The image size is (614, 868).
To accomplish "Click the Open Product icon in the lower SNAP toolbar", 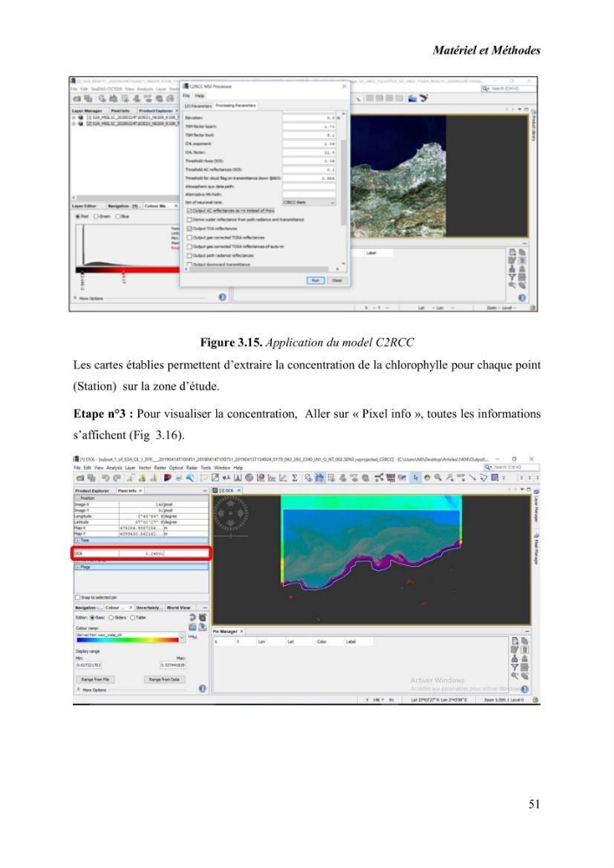I will (x=80, y=477).
